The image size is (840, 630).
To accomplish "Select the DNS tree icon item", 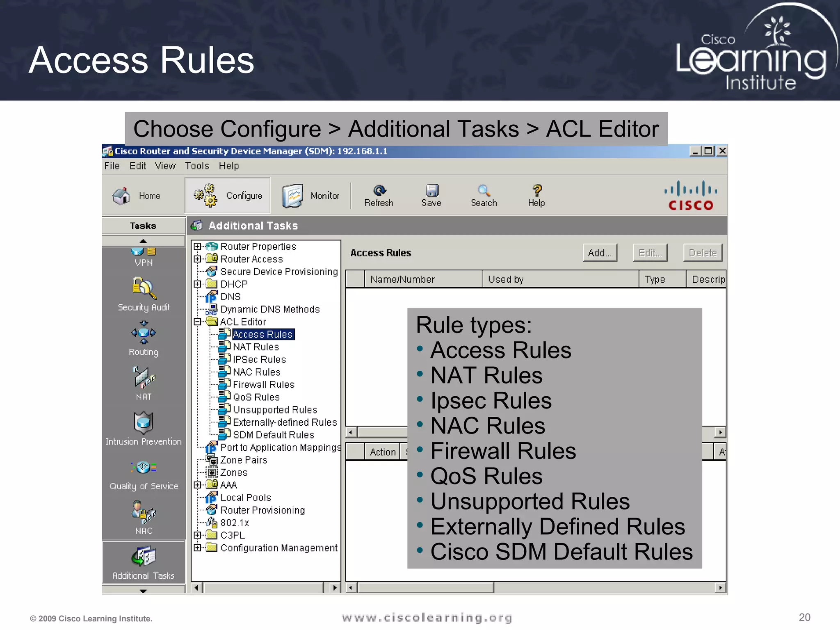I will tap(211, 297).
